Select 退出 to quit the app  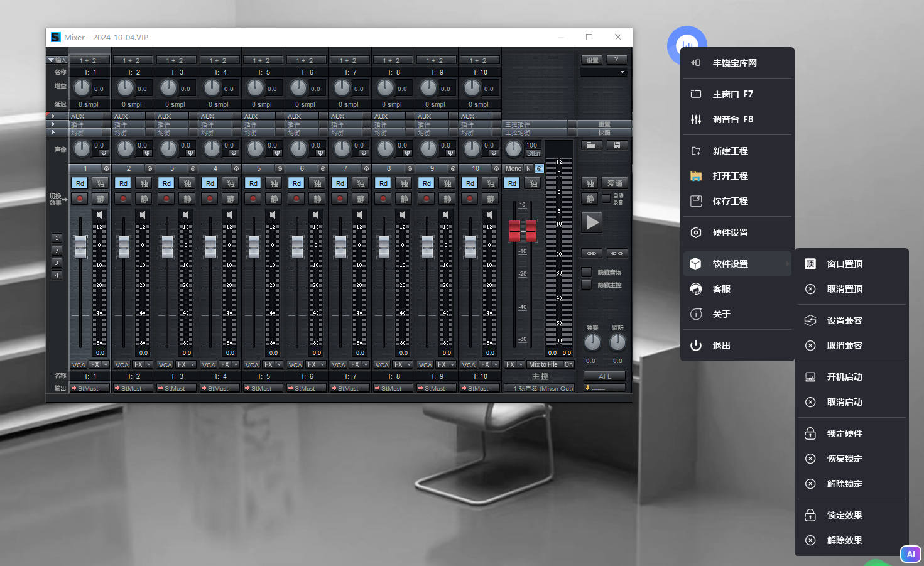[737, 346]
